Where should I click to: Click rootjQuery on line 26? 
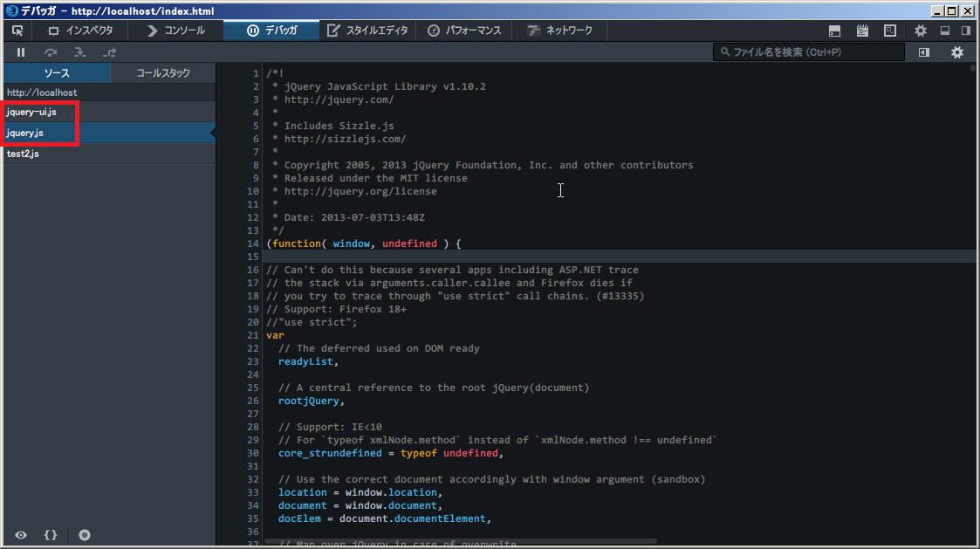[x=309, y=401]
